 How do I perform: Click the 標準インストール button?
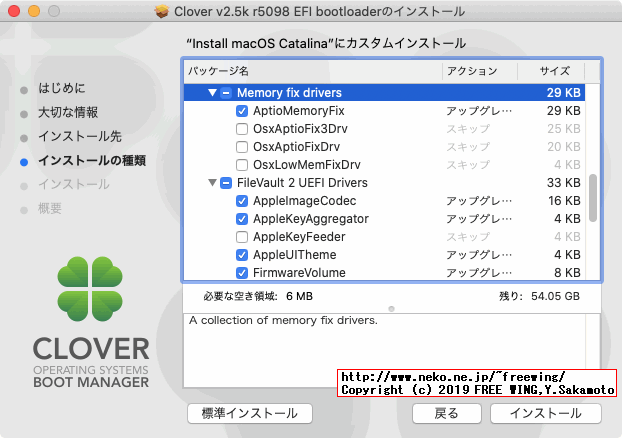coord(250,413)
